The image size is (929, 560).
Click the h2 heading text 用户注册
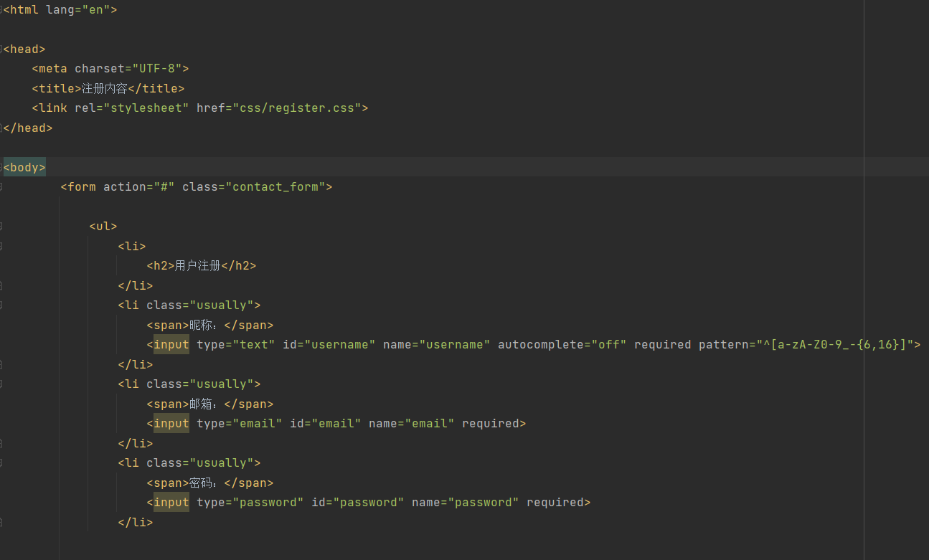[198, 266]
